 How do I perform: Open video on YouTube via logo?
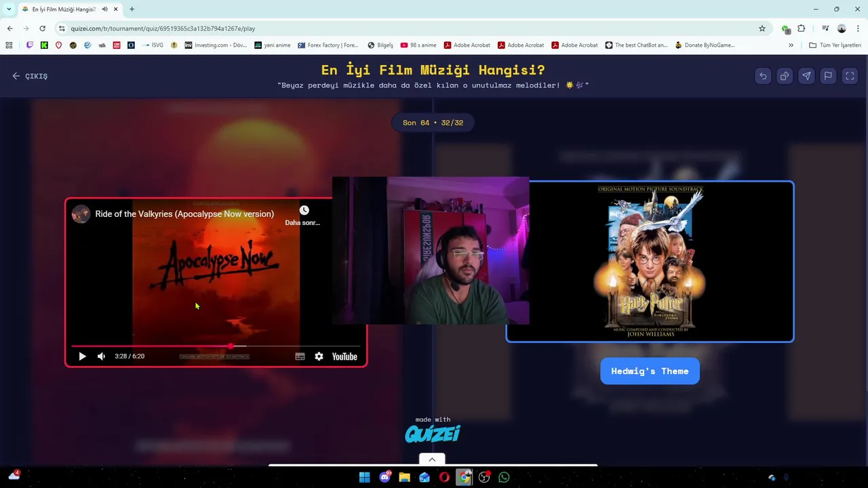344,357
